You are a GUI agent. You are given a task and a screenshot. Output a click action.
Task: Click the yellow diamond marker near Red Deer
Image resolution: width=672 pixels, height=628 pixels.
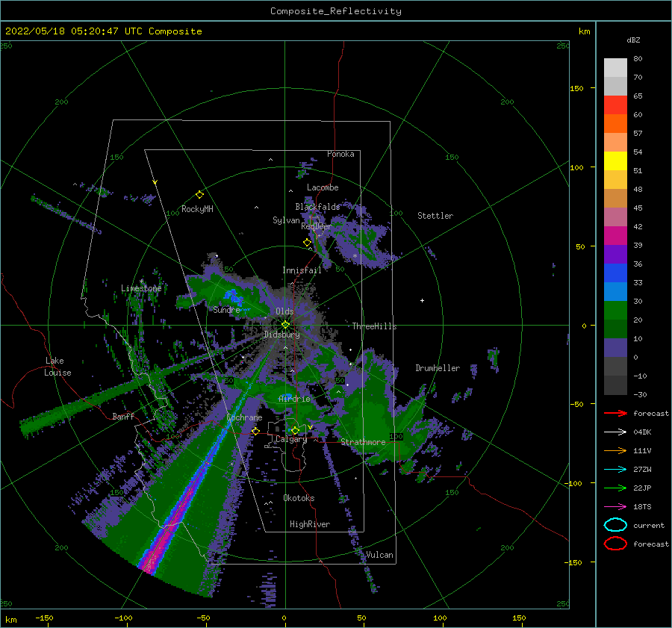[x=307, y=243]
